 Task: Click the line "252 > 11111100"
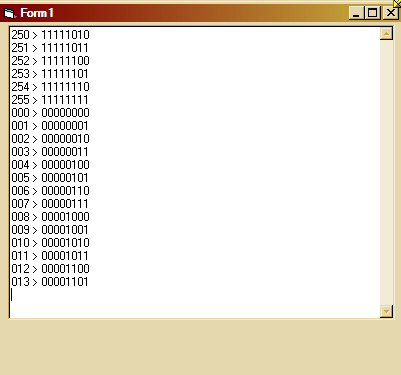pyautogui.click(x=50, y=61)
